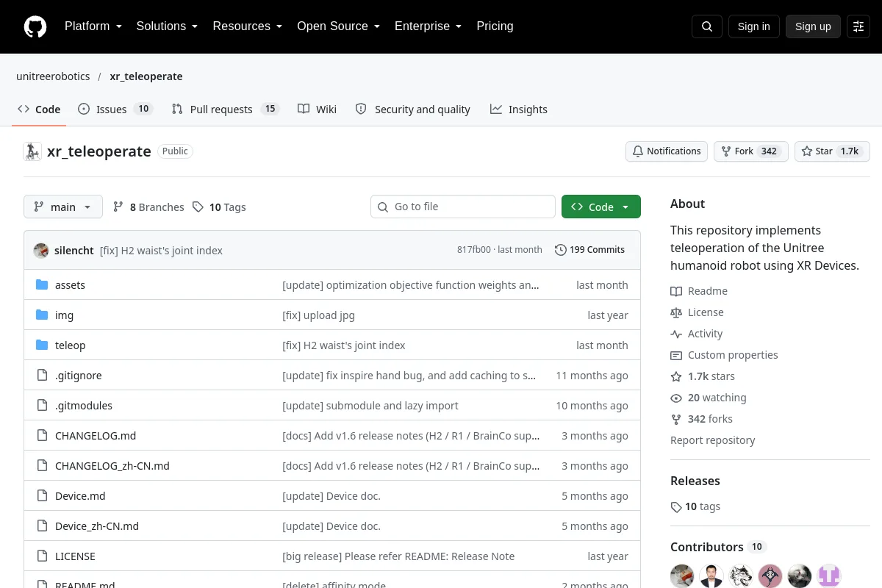Open commit message '[fix] upload jpg'

[x=318, y=315]
